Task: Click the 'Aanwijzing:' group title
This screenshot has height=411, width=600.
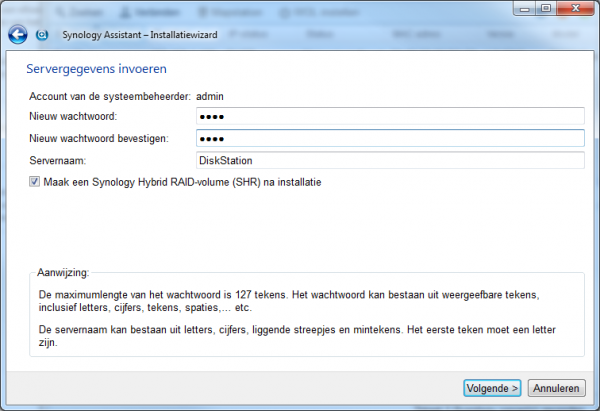Action: pyautogui.click(x=65, y=272)
